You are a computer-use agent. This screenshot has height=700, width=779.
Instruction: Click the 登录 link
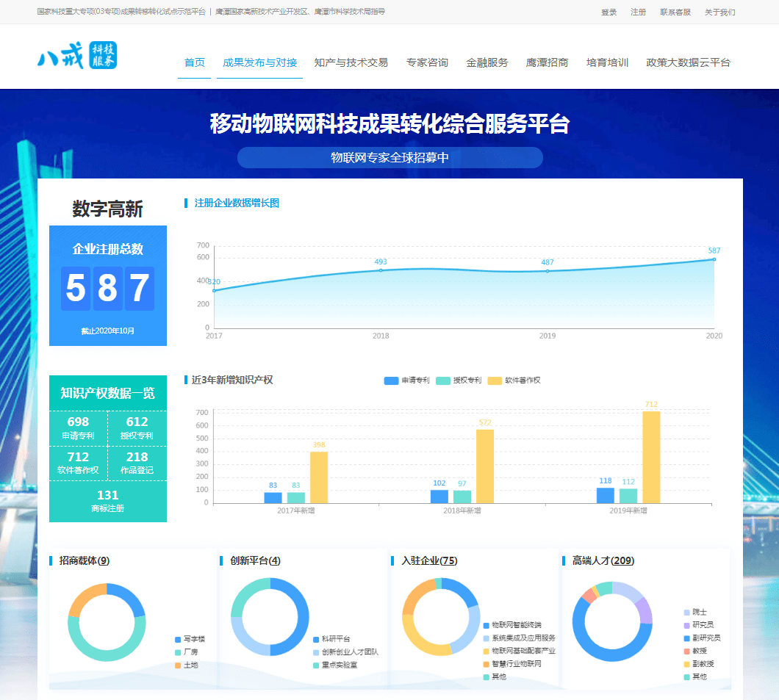pos(609,12)
